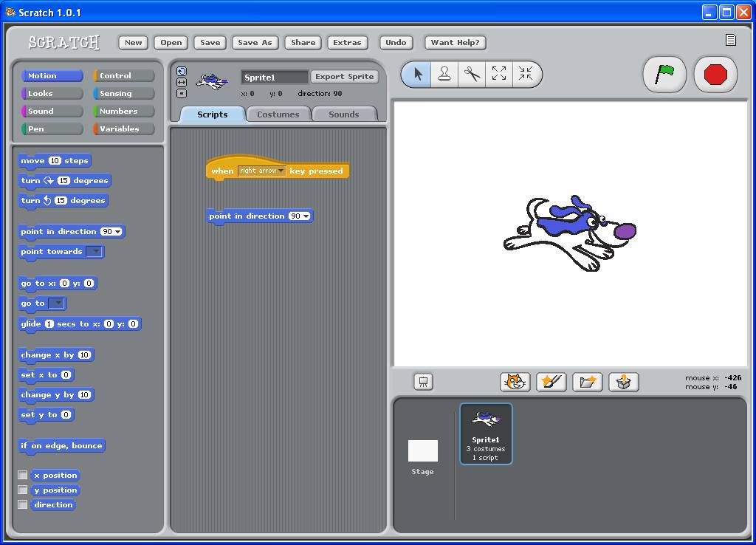Choose new sprite from file folder icon
Screen dimensions: 756x545
click(587, 382)
